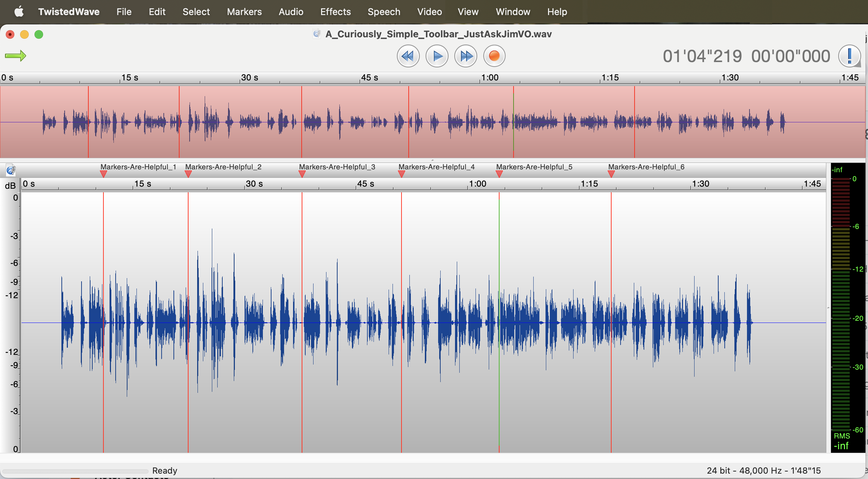Click the main timeline ruler at 1:30

(701, 184)
